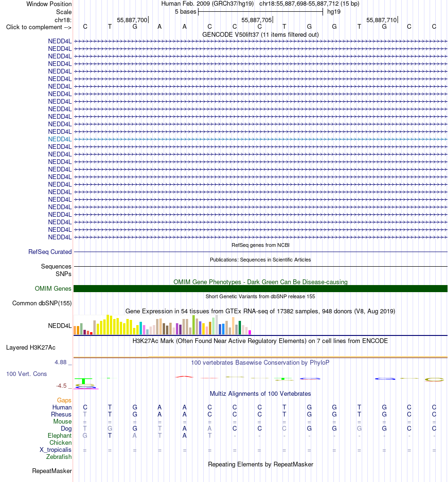Click the Layered H3K27Ac label

point(31,348)
